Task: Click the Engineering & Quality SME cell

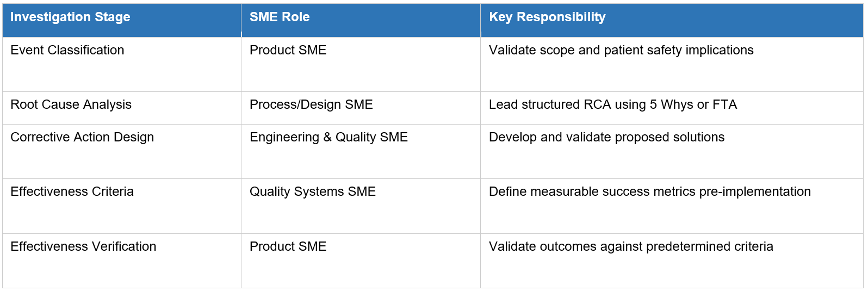Action: [x=361, y=151]
